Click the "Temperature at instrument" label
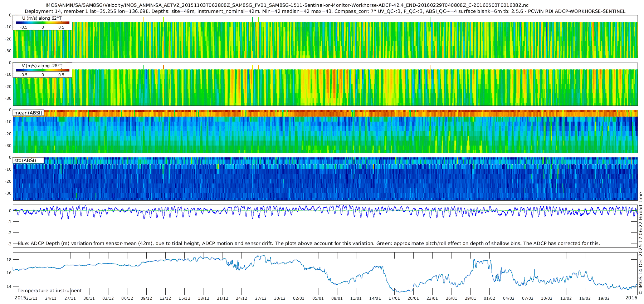The image size is (644, 304). (x=49, y=291)
